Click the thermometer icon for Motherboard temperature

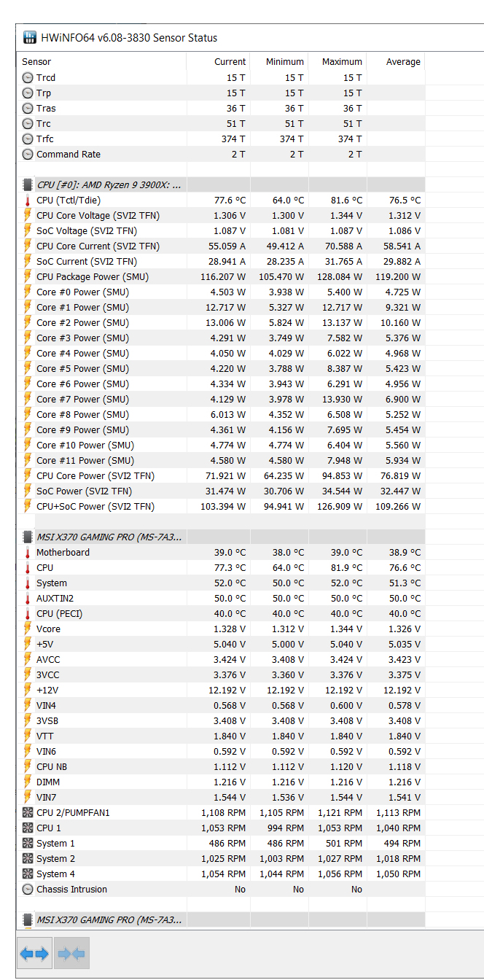coord(28,552)
